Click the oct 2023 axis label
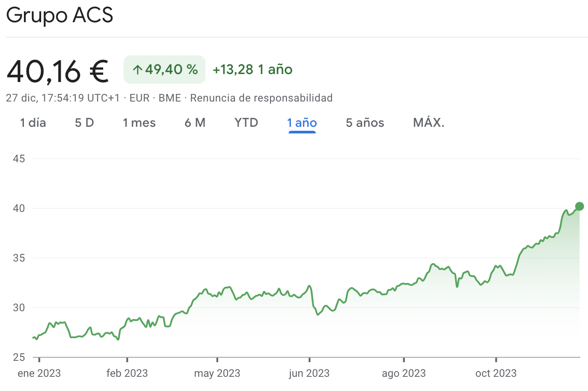This screenshot has height=391, width=588. click(496, 373)
